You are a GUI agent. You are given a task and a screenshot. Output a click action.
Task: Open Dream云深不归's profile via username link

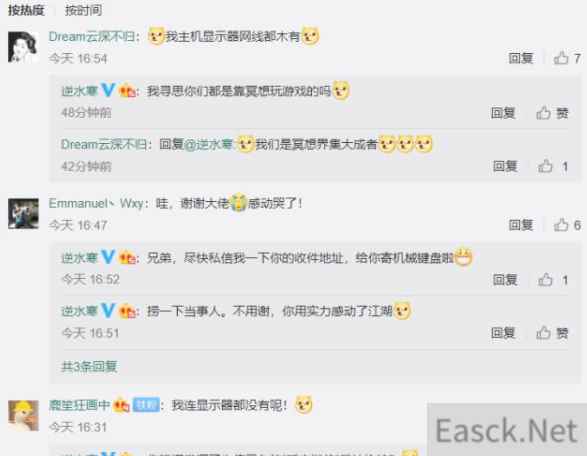(x=92, y=37)
